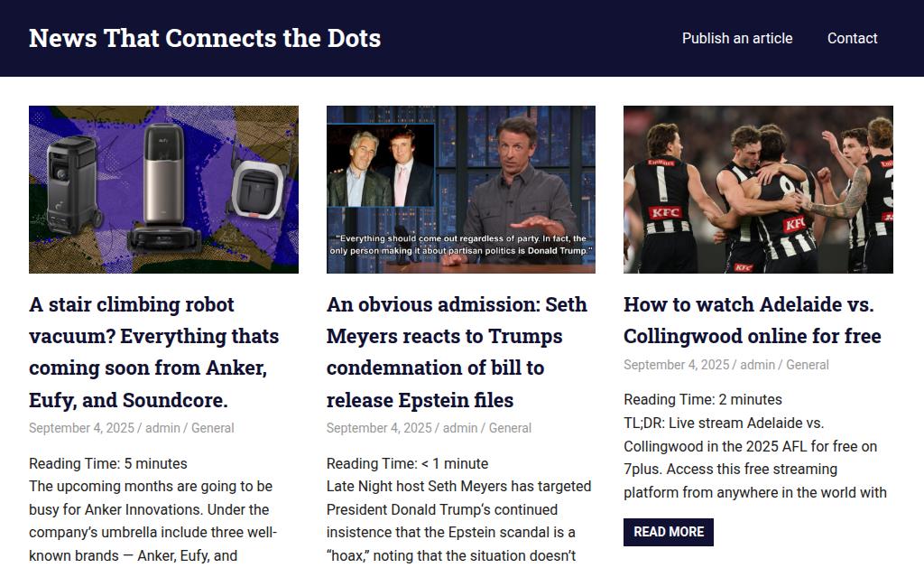Select the date under the robot vacuum article
The image size is (924, 568).
(81, 428)
